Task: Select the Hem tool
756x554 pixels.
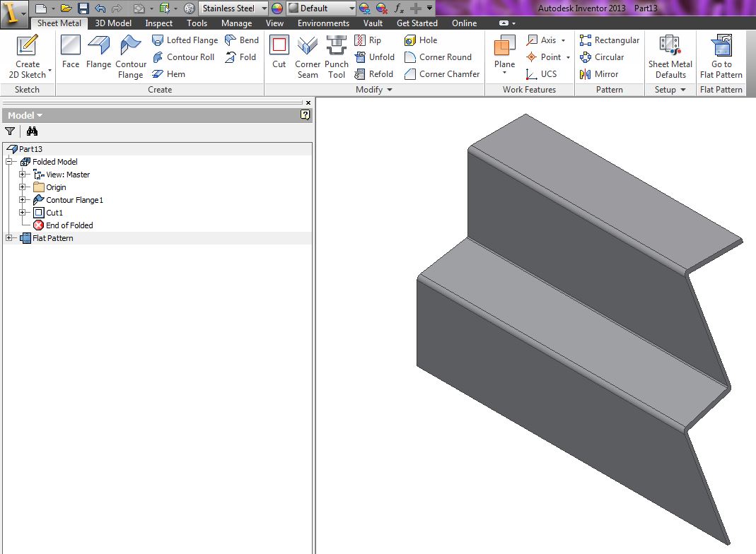Action: pos(168,73)
